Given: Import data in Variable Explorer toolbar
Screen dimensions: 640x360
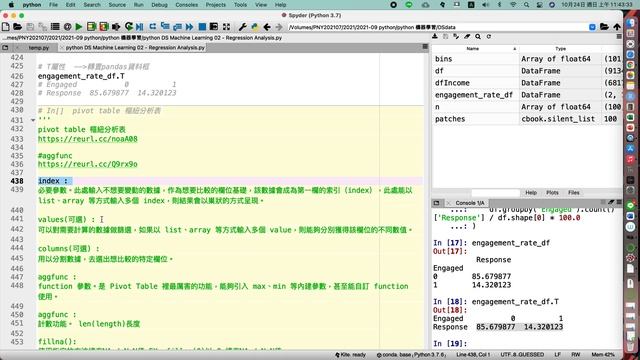Looking at the screenshot, I should [x=435, y=37].
